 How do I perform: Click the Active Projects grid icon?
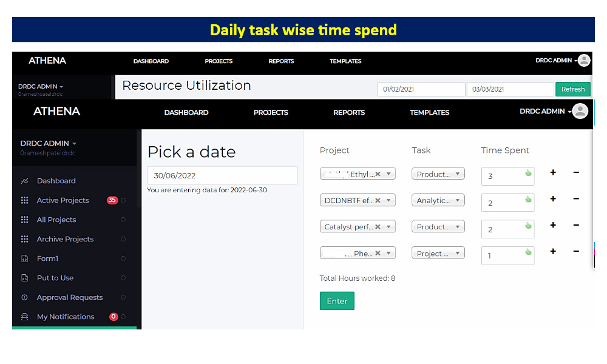(x=24, y=200)
